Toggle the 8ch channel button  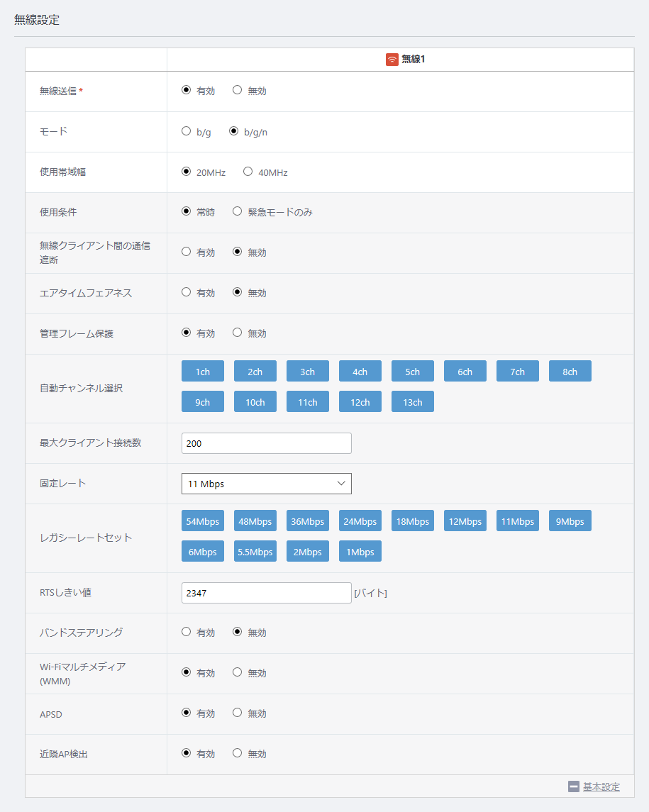(570, 372)
